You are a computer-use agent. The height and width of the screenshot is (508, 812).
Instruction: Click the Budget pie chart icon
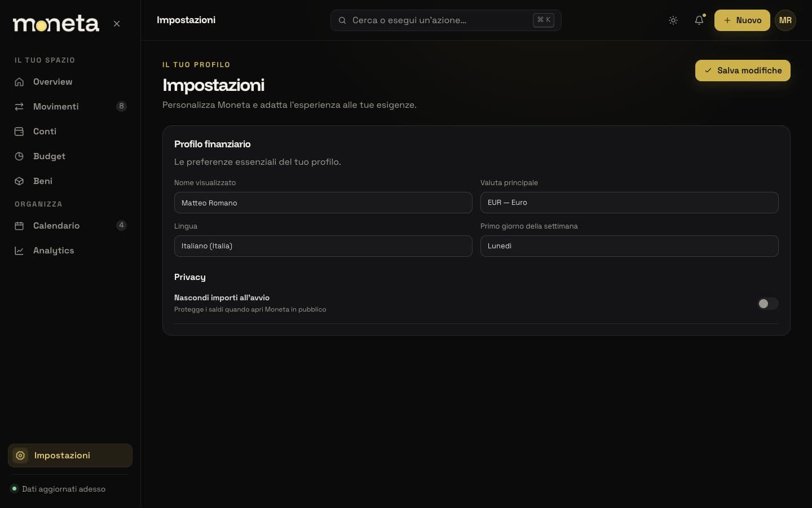tap(19, 156)
